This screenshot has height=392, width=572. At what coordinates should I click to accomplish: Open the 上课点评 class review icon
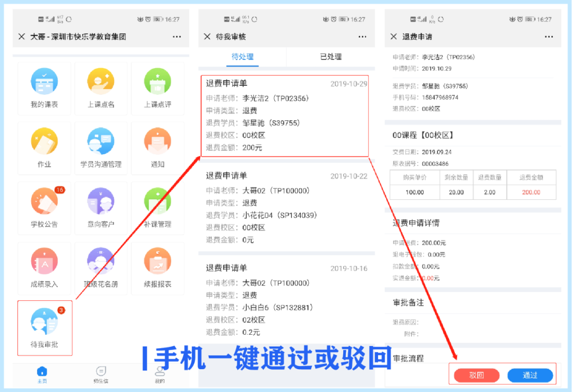pos(158,82)
